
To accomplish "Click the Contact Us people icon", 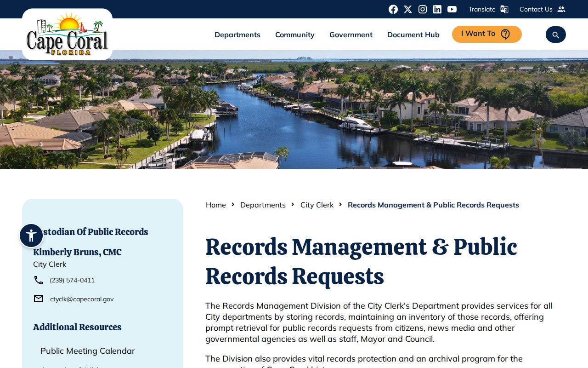I will [x=561, y=9].
